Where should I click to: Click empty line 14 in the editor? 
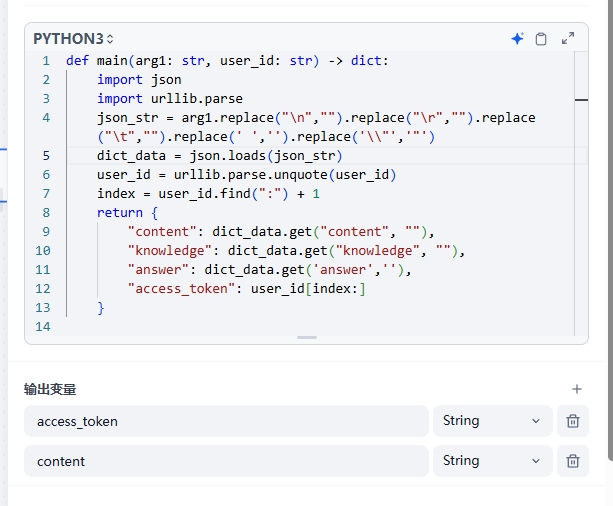pos(300,327)
